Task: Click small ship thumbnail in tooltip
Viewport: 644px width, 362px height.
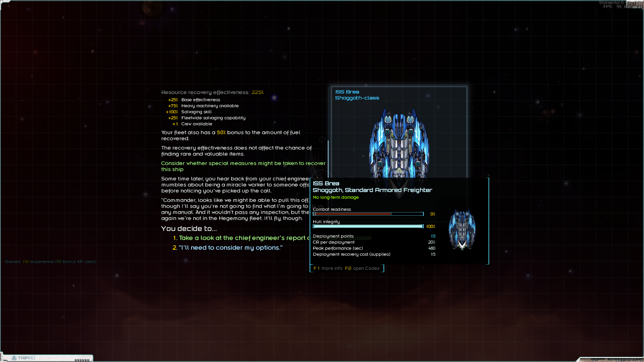Action: [x=462, y=230]
